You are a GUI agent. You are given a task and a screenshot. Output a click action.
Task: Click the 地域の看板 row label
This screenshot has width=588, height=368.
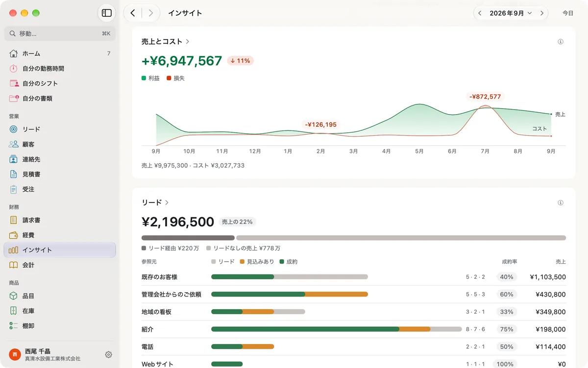(156, 312)
